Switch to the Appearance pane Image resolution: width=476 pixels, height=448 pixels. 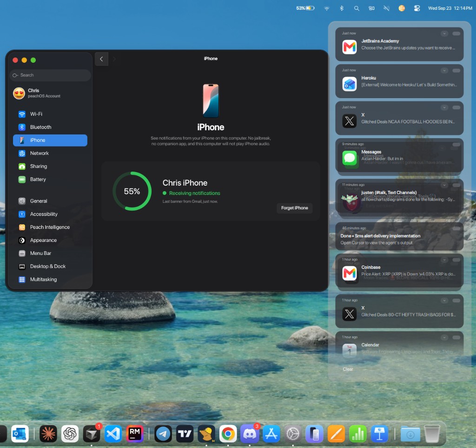point(50,240)
